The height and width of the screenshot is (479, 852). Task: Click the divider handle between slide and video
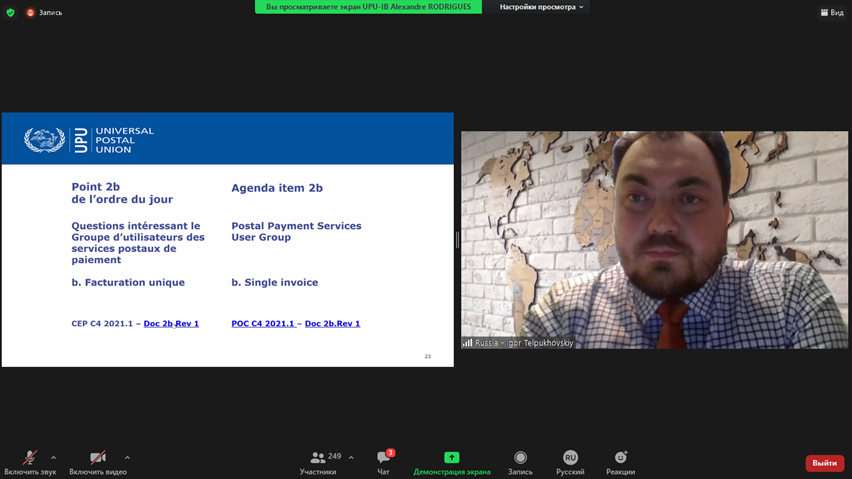click(x=458, y=240)
